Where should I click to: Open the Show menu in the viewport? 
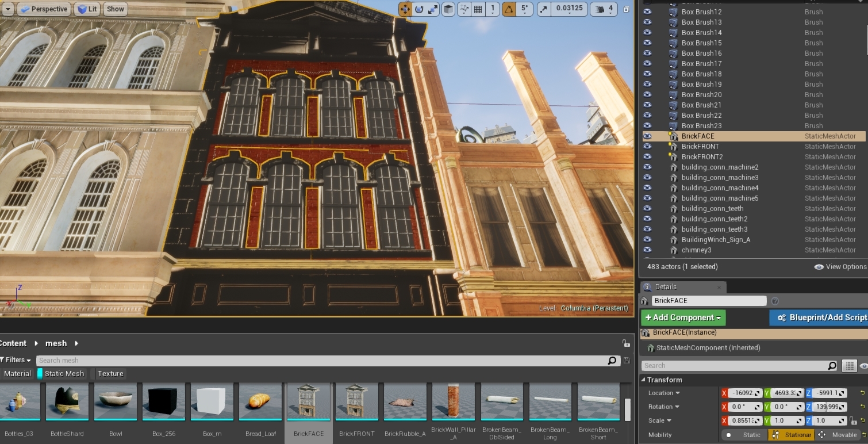coord(115,9)
